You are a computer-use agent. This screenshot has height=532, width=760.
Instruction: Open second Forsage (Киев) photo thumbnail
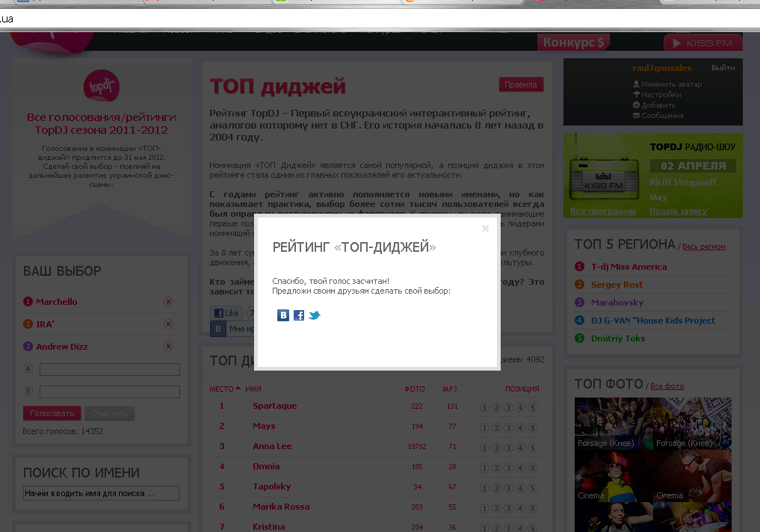click(692, 424)
